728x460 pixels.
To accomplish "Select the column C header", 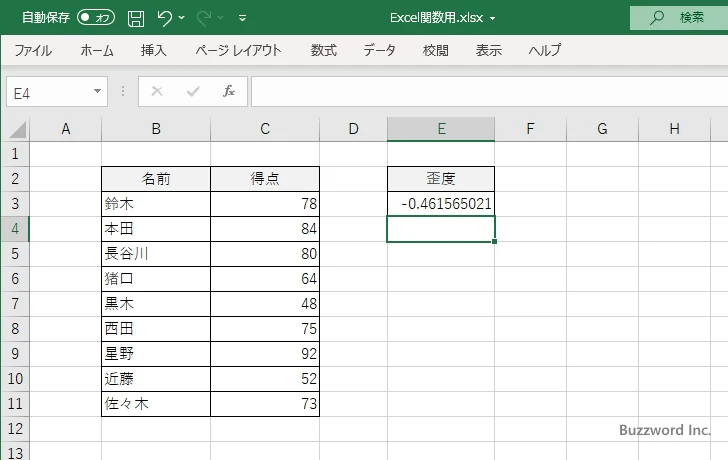I will 264,129.
